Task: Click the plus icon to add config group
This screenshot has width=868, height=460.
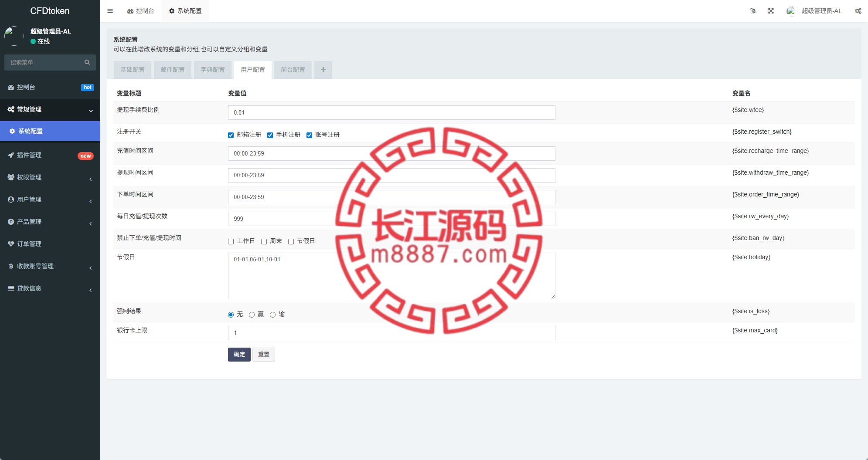Action: click(323, 70)
